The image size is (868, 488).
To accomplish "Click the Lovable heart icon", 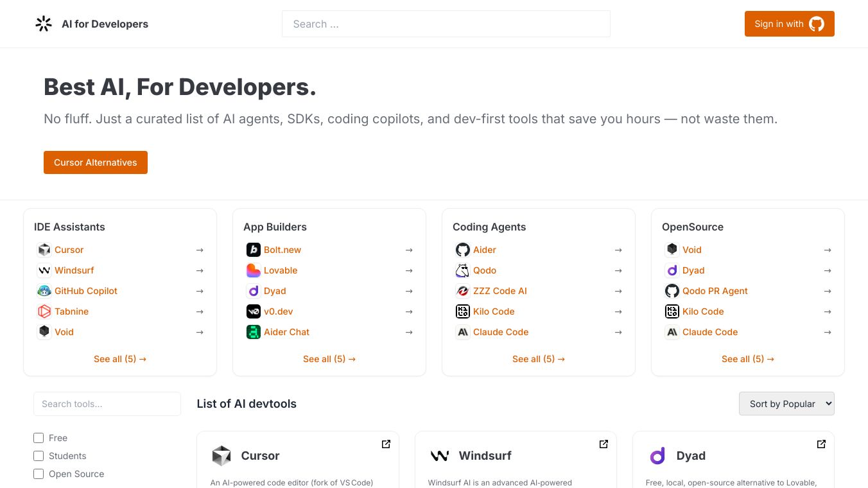I will [x=254, y=270].
